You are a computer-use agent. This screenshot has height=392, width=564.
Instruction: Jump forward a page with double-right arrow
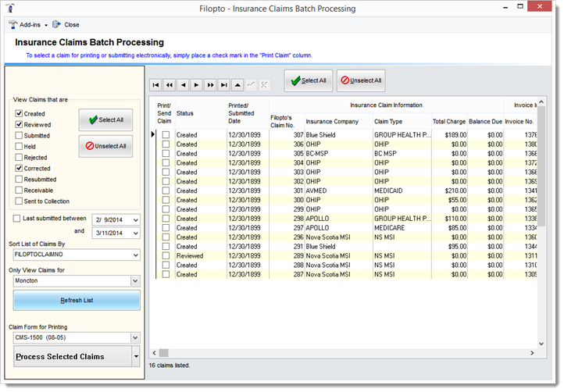[x=210, y=85]
